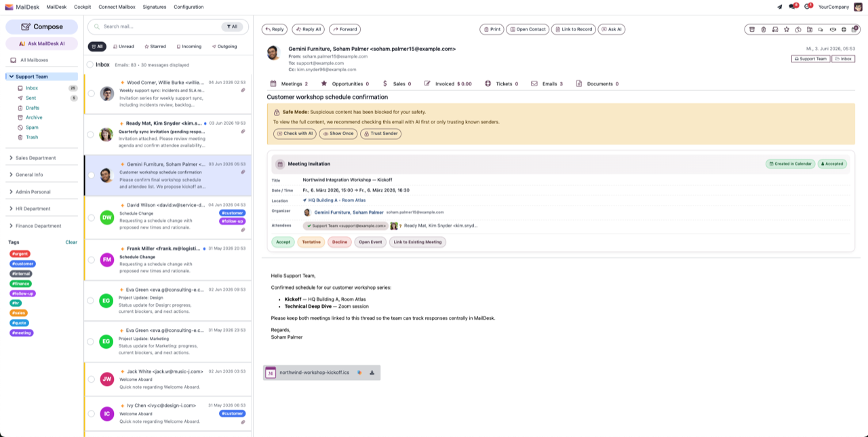Open the Cockpit menu

83,7
